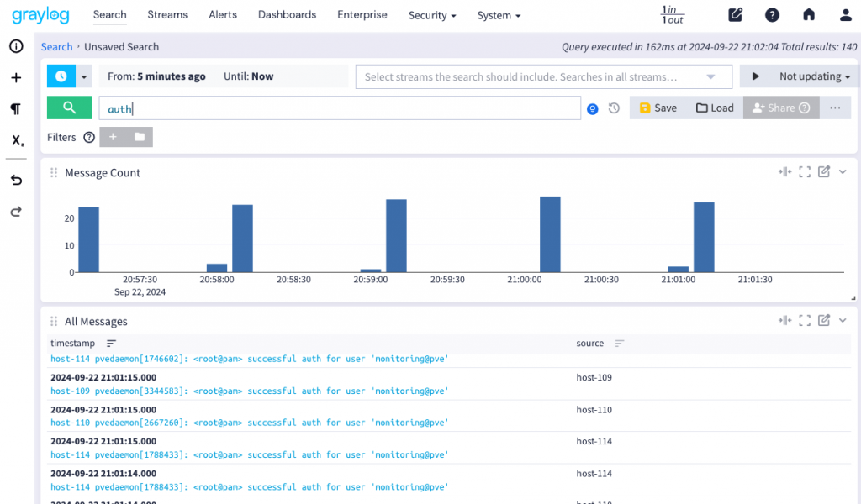Run the search with green magnifier button

point(69,108)
